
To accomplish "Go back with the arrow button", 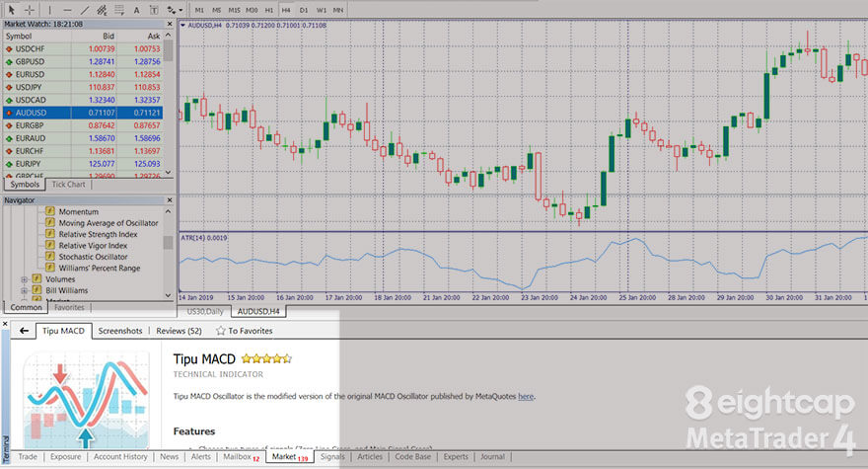I will point(24,331).
